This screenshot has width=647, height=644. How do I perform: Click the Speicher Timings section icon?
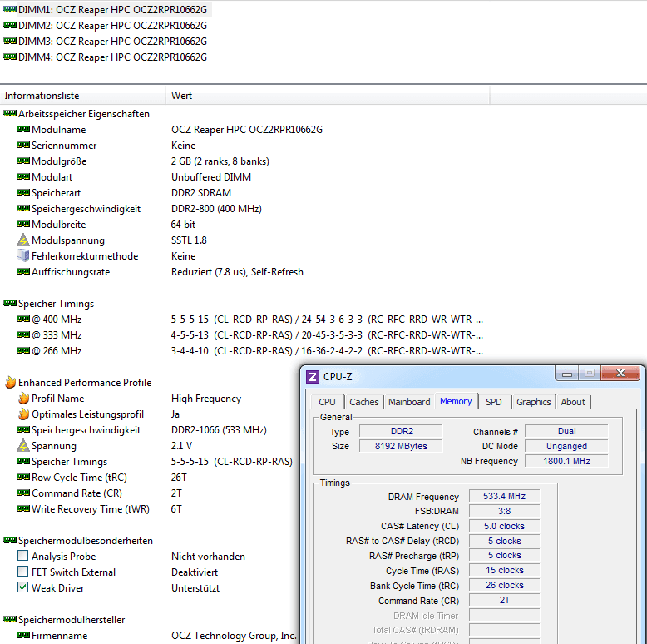[10, 303]
